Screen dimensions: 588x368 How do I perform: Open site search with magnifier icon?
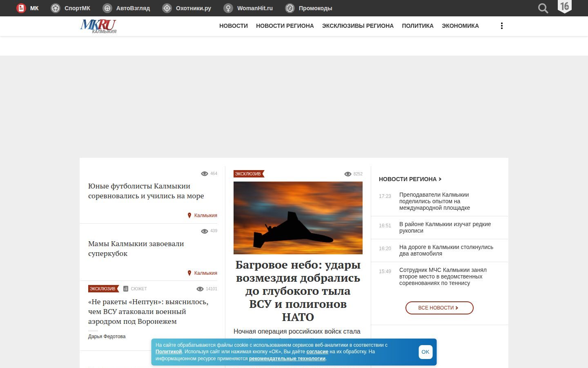pos(543,8)
